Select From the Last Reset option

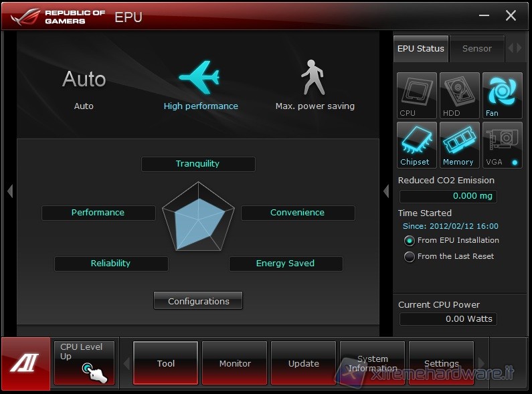point(410,257)
